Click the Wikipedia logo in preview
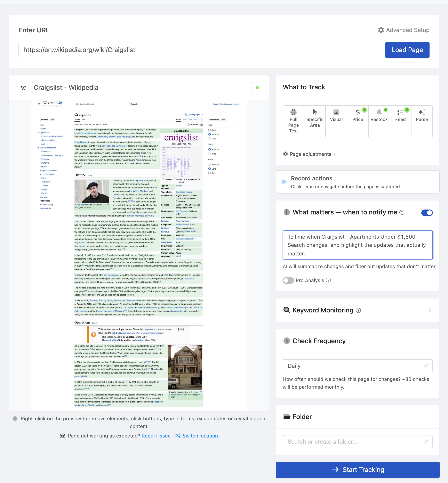Viewport: 448px width, 483px height. 53,104
